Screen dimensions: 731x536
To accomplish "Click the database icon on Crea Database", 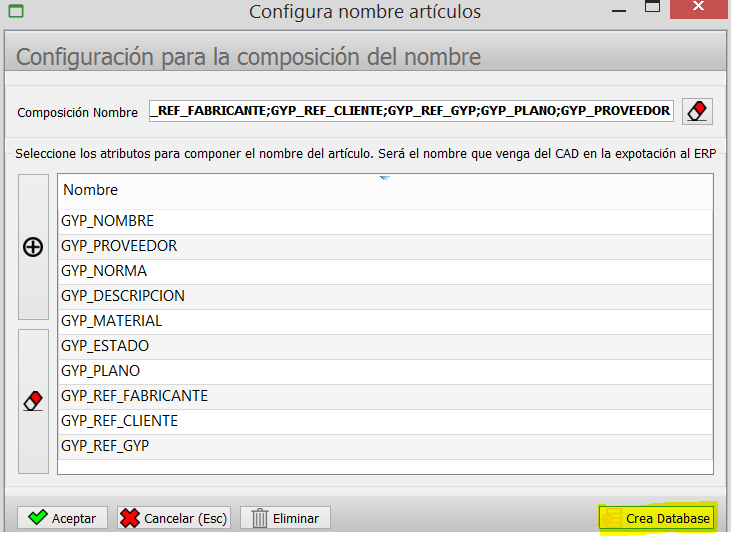I will (x=612, y=518).
